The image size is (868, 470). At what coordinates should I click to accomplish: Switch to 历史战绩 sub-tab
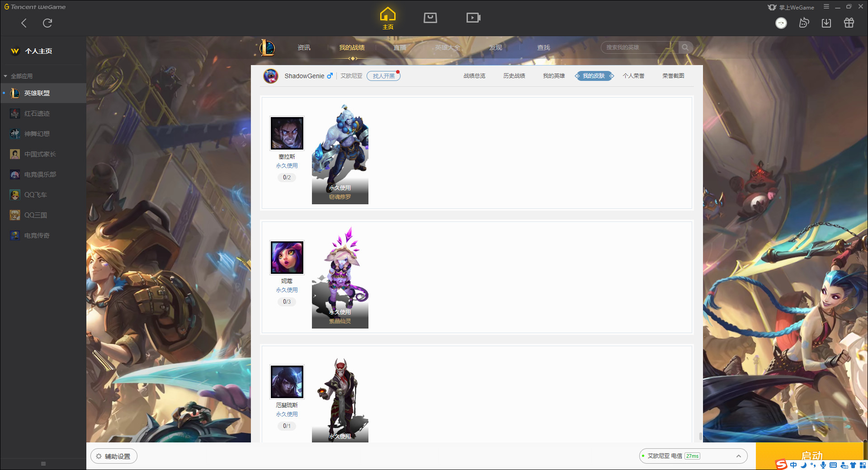[x=514, y=76]
